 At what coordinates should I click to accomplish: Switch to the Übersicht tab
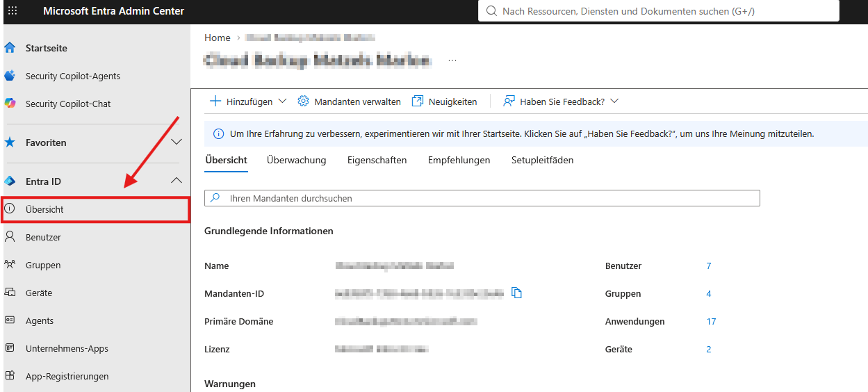226,160
